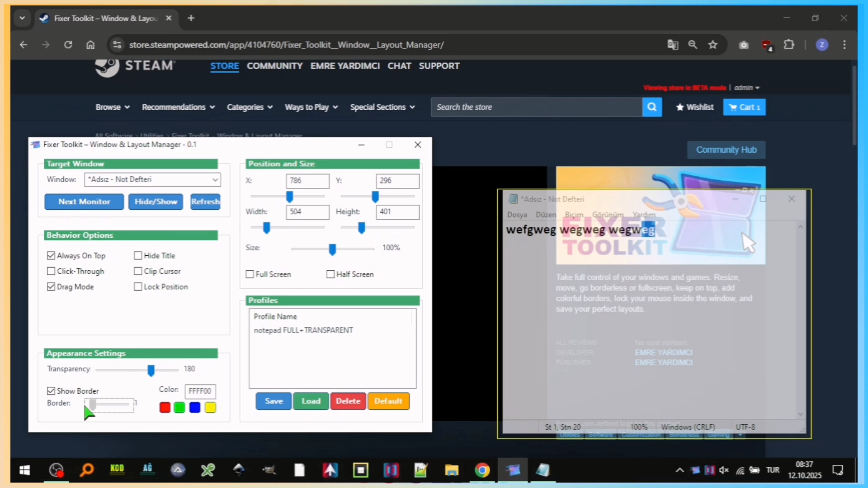This screenshot has height=488, width=868.
Task: Open the Görünüm menu in Notepad
Action: pyautogui.click(x=608, y=215)
